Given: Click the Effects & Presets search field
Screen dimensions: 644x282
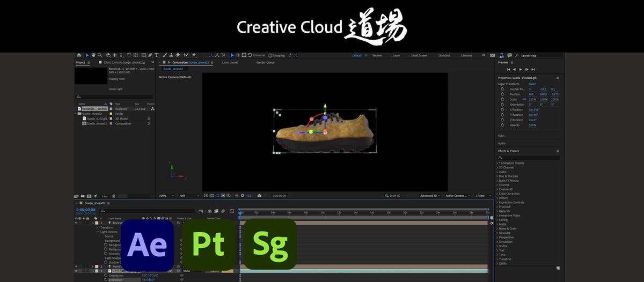Looking at the screenshot, I should (529, 157).
